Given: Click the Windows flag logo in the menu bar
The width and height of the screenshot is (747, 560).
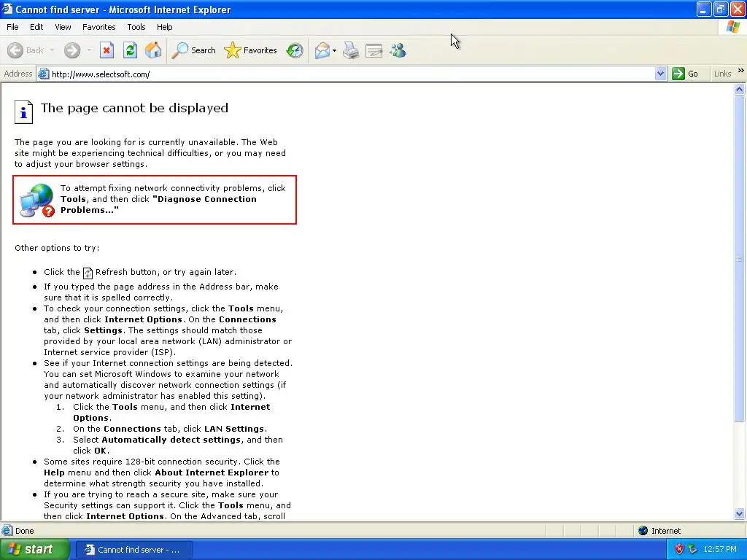Looking at the screenshot, I should tap(732, 27).
